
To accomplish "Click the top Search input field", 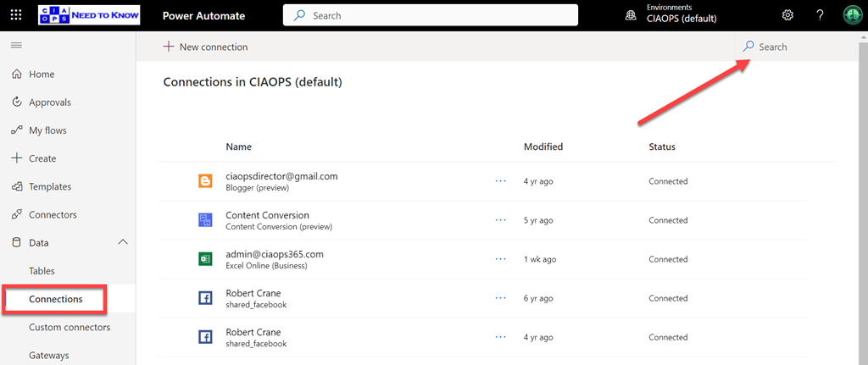I will click(431, 15).
